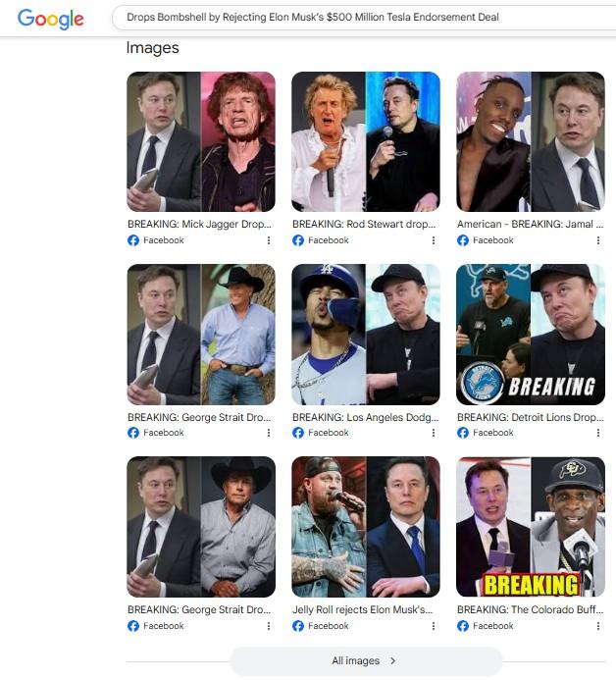
Task: Open the three-dot menu for Jamal result
Action: coord(598,240)
